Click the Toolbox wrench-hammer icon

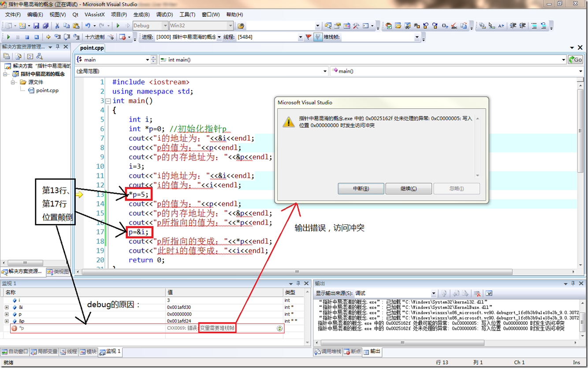click(356, 26)
